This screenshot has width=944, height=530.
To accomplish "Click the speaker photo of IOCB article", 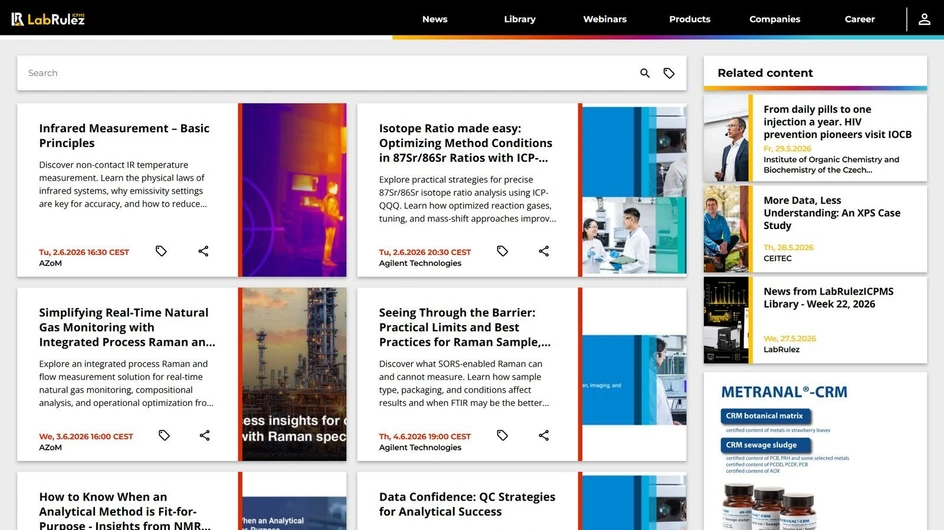I will click(x=726, y=138).
